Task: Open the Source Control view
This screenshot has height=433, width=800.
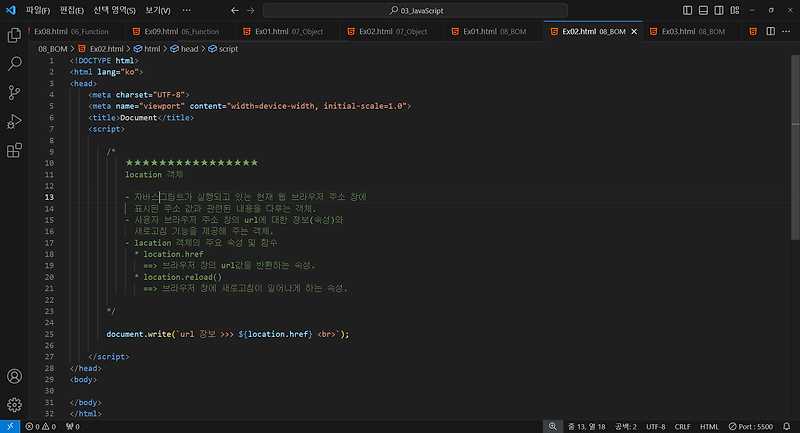Action: click(x=14, y=92)
